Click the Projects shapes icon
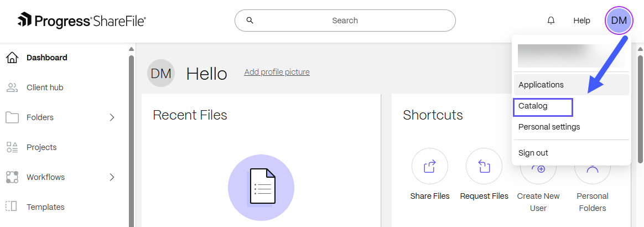This screenshot has height=227, width=644. click(12, 147)
